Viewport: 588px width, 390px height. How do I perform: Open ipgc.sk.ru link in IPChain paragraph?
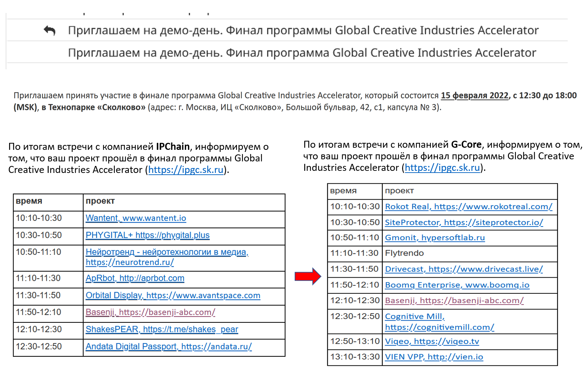(186, 170)
